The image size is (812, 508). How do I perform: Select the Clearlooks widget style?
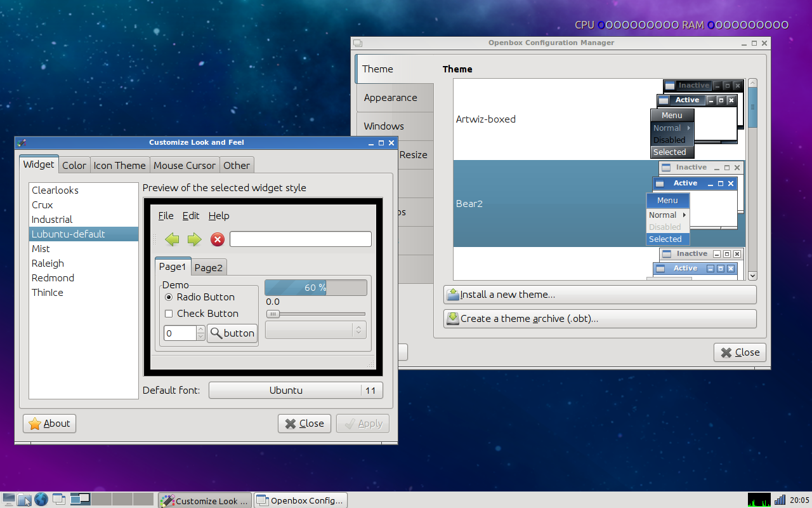(84, 190)
